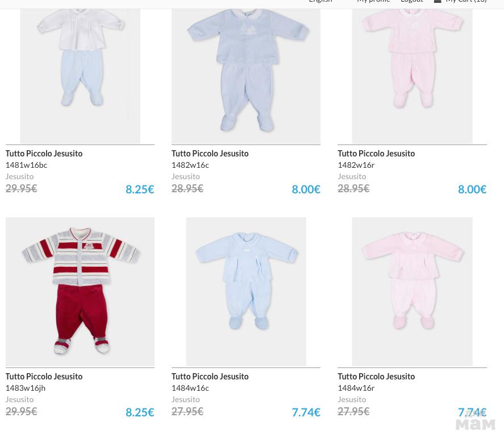Open the white and blue 1481w16bc outfit image
Screen dimensions: 504x438
[x=80, y=68]
